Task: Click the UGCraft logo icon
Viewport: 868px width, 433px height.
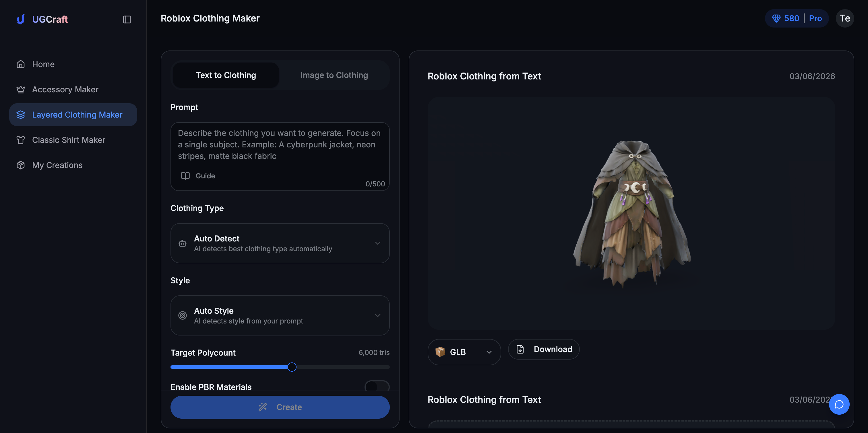Action: (21, 19)
